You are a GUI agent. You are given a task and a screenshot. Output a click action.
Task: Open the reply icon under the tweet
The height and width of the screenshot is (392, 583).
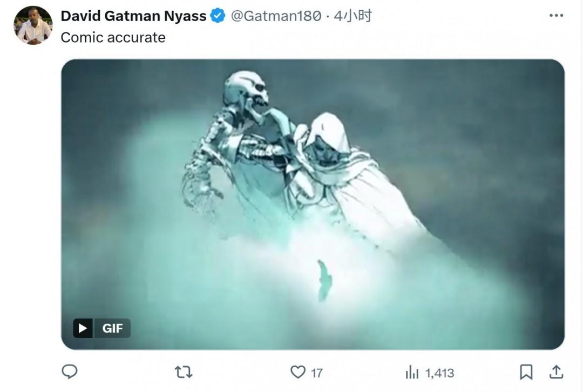[70, 372]
